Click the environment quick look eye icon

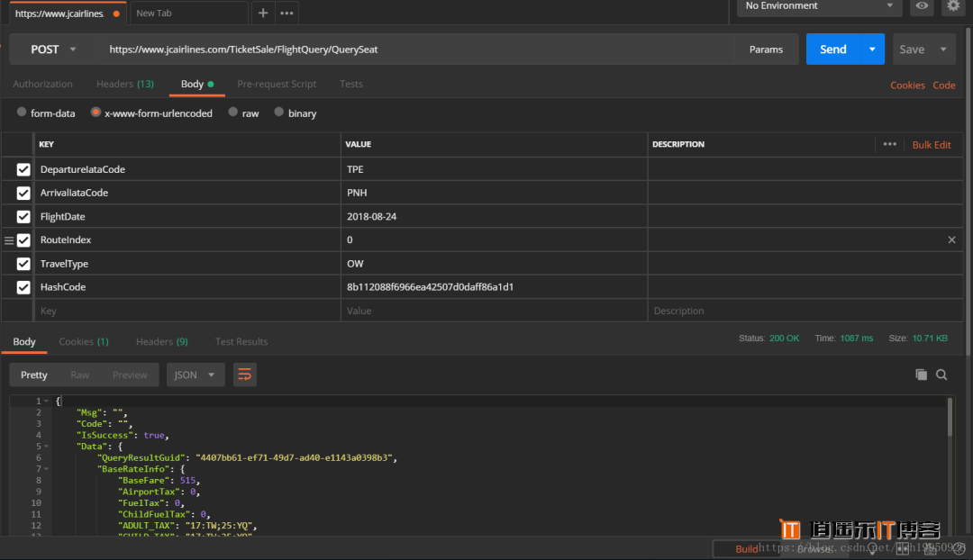[923, 6]
